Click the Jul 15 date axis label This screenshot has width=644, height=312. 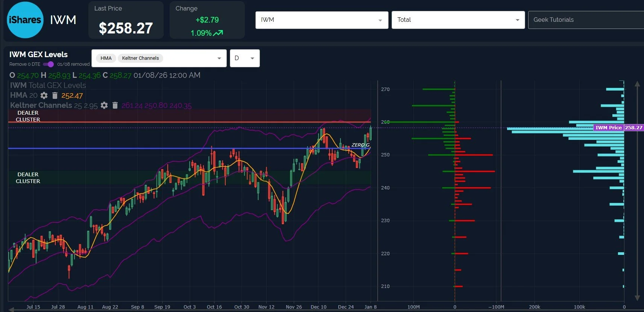[x=33, y=307]
